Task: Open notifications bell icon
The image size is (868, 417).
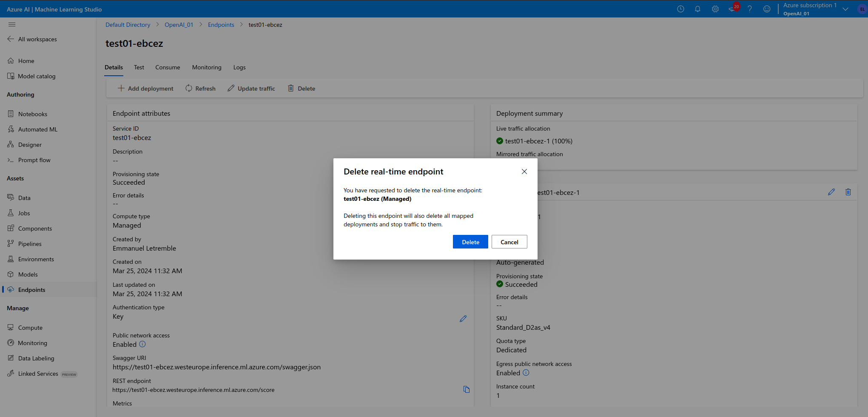Action: pyautogui.click(x=697, y=9)
